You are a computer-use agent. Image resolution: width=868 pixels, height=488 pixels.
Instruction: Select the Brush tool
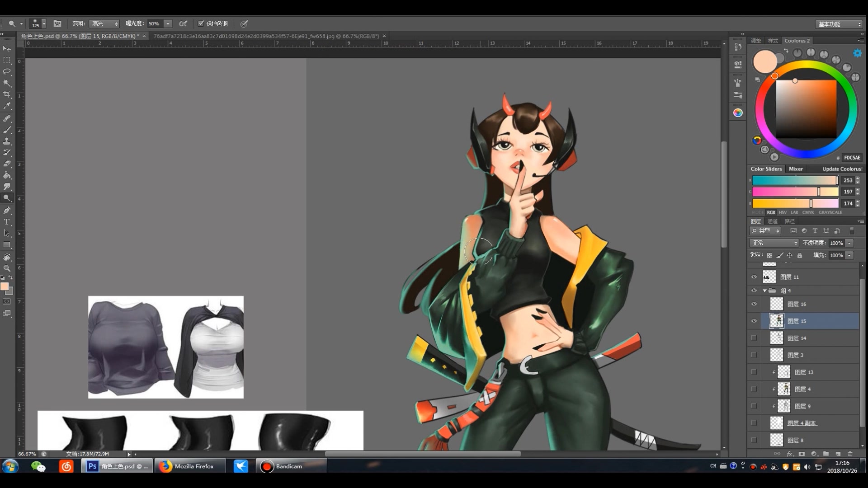pyautogui.click(x=7, y=130)
